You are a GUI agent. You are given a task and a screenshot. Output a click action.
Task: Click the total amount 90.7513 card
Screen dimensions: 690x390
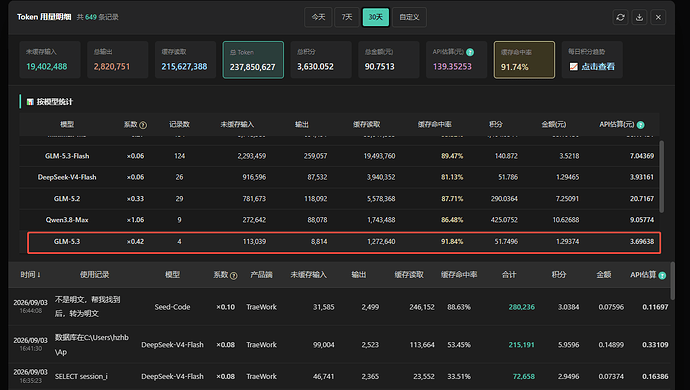(x=389, y=60)
